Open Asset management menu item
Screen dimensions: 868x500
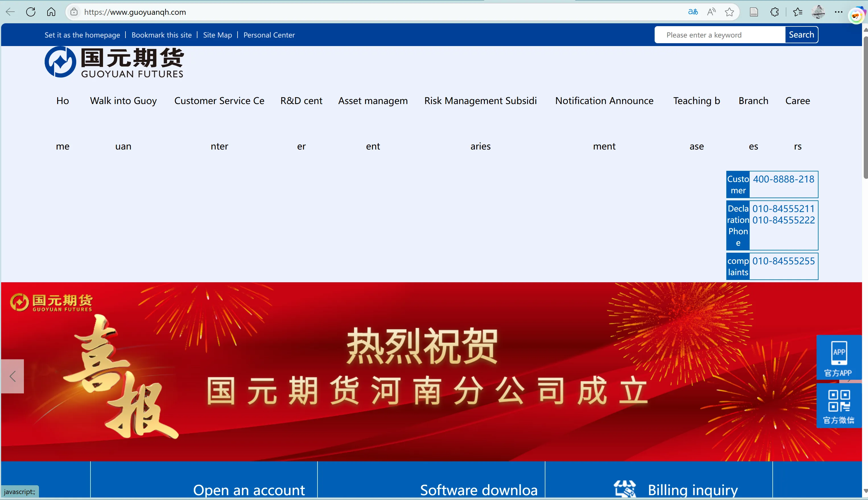pyautogui.click(x=373, y=123)
